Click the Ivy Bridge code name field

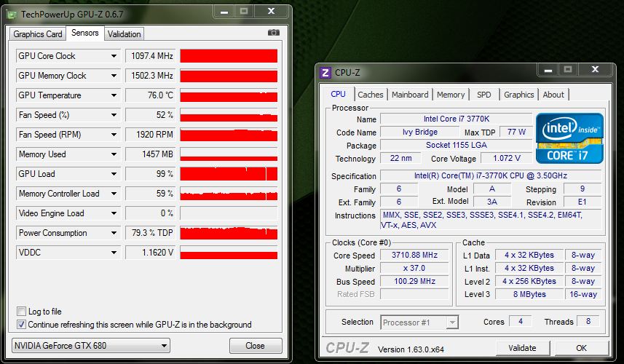419,132
